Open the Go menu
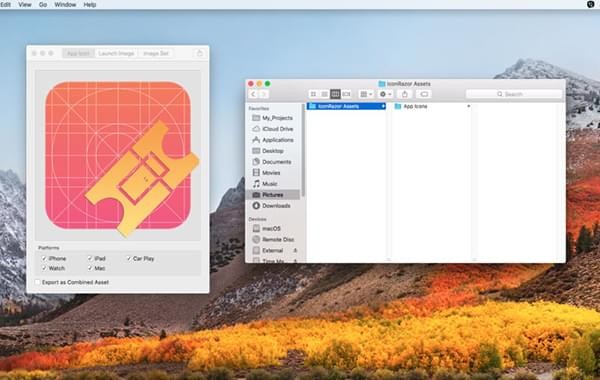600x380 pixels. [43, 5]
